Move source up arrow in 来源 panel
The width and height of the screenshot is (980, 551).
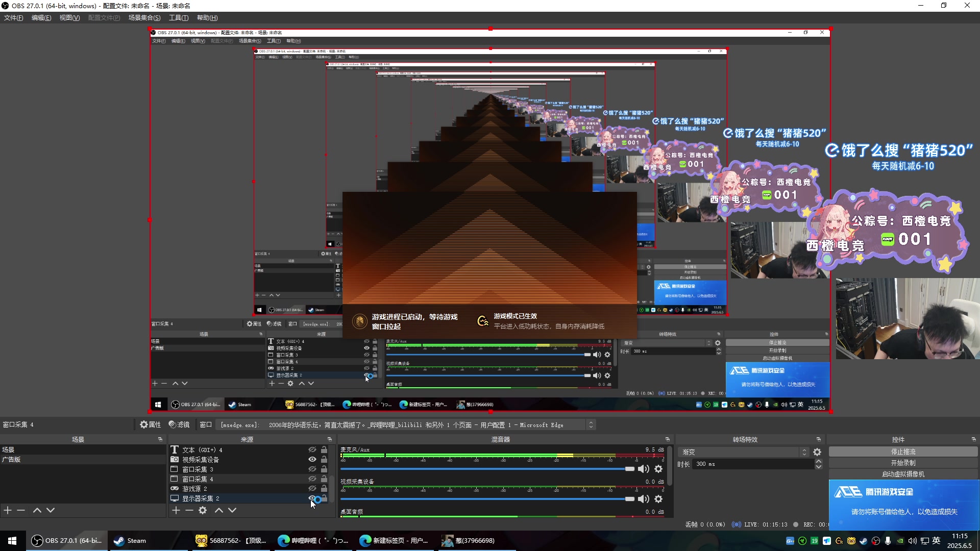pyautogui.click(x=219, y=510)
